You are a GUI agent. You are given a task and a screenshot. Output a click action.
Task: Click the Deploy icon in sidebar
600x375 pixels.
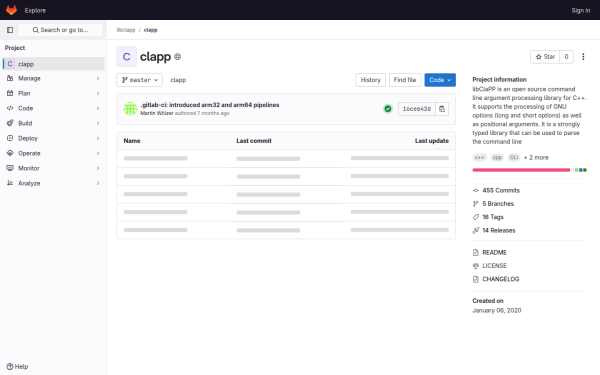pos(10,138)
